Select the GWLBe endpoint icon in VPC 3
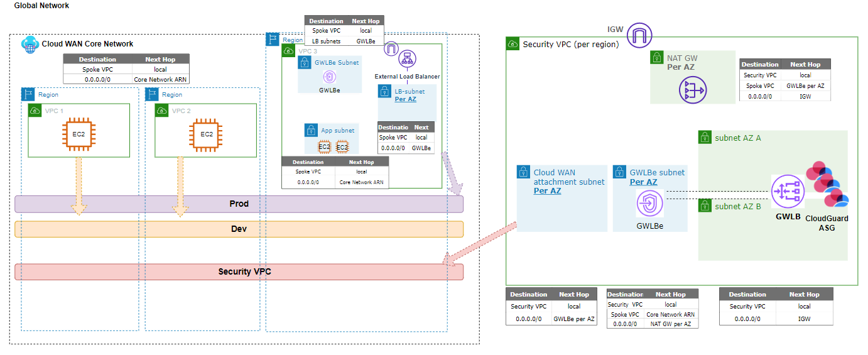This screenshot has width=868, height=355. click(330, 77)
